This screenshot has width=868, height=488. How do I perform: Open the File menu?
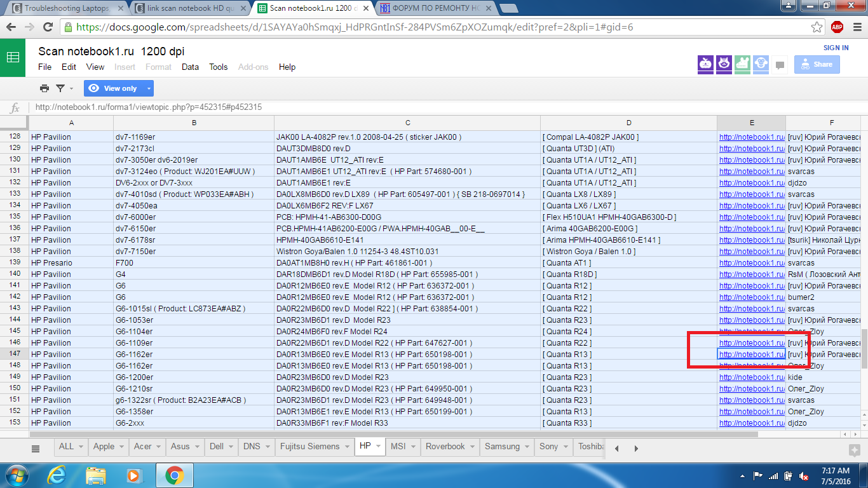click(x=45, y=67)
